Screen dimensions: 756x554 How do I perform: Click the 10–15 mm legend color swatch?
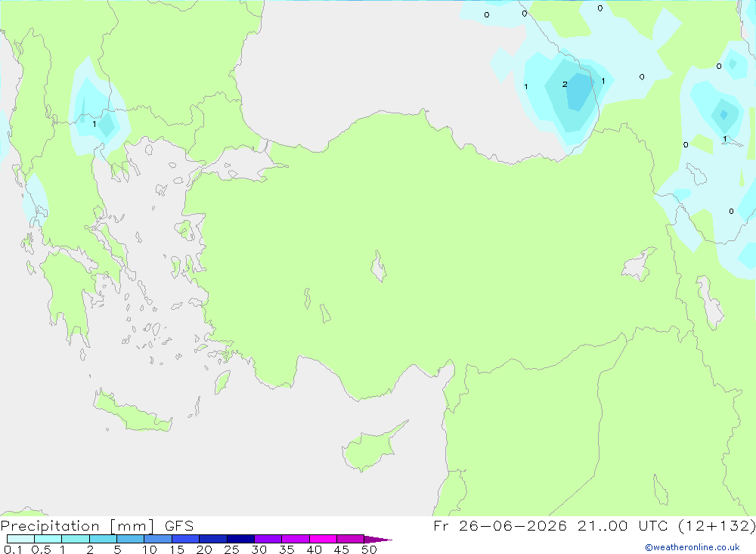coord(158,539)
